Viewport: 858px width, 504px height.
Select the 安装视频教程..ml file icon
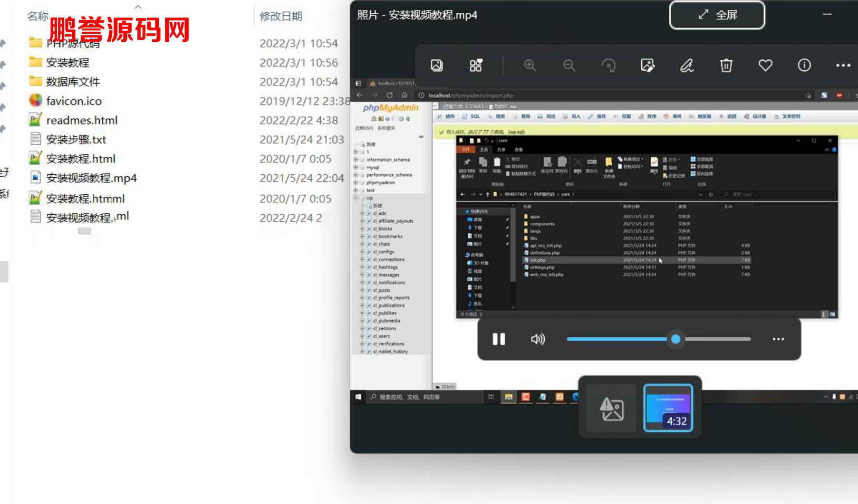35,217
